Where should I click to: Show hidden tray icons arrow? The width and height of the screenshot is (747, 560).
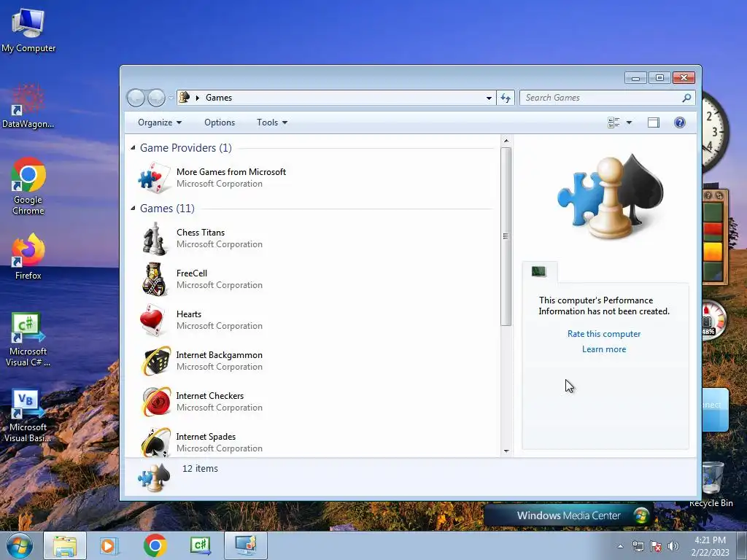pyautogui.click(x=620, y=546)
